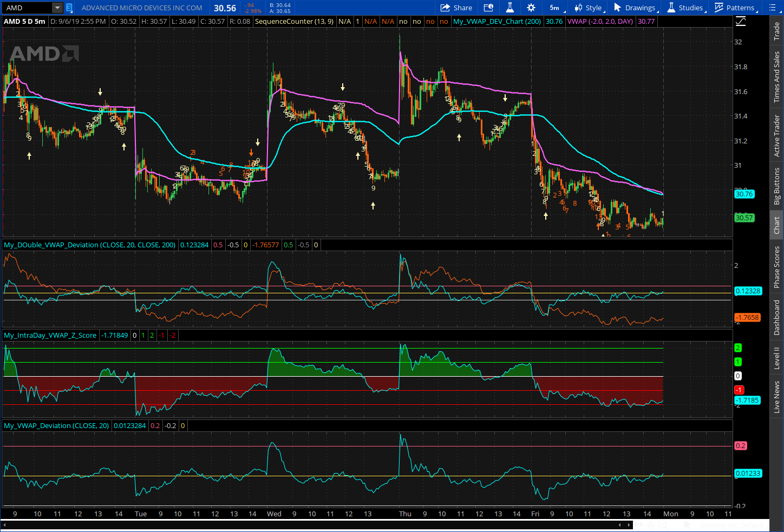The width and height of the screenshot is (784, 532).
Task: Click the Drawings cursor arrow icon
Action: 617,8
